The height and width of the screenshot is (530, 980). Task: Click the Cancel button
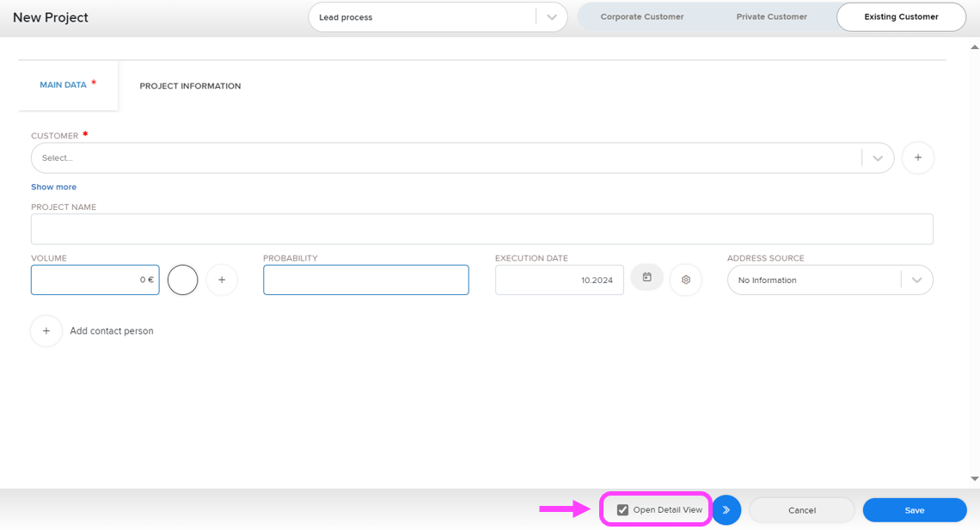(x=802, y=510)
